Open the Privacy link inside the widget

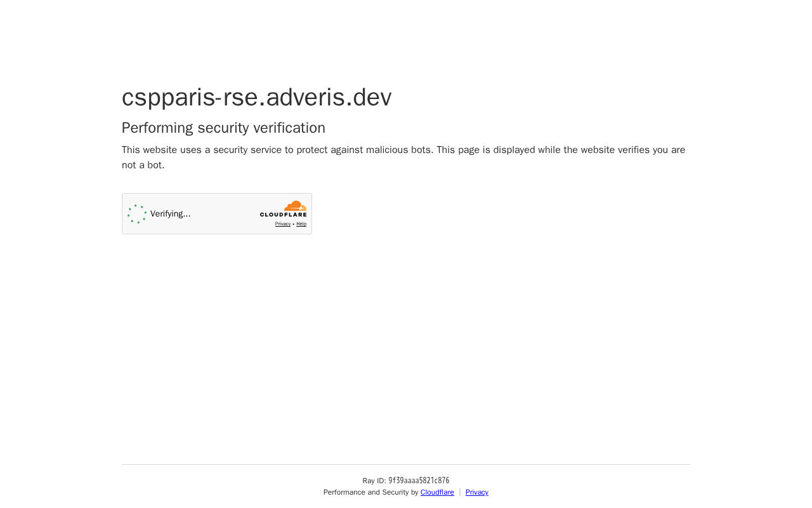coord(283,224)
